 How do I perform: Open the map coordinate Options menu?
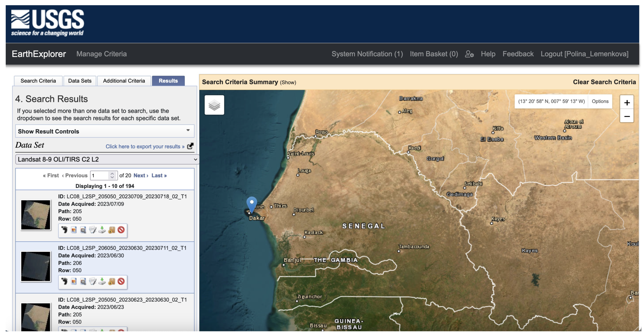point(600,102)
